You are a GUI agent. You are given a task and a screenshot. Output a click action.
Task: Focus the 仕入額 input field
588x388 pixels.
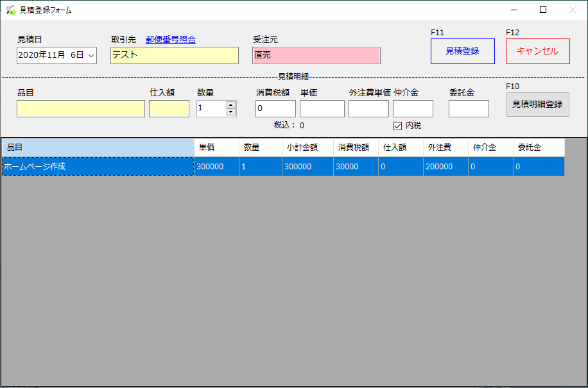tap(169, 109)
